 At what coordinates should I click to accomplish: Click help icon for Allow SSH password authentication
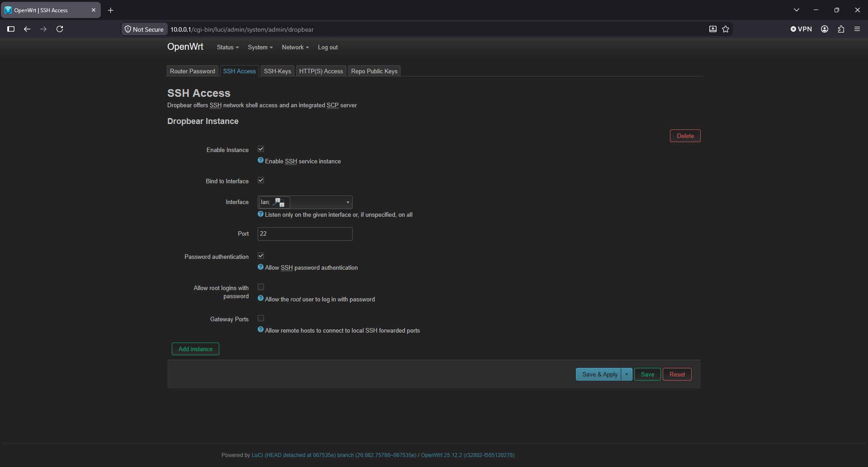click(260, 267)
